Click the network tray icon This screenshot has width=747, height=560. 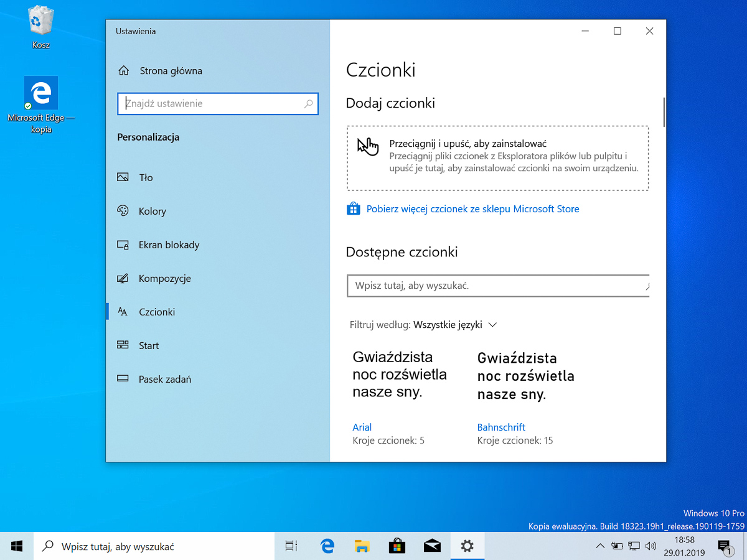click(x=634, y=546)
